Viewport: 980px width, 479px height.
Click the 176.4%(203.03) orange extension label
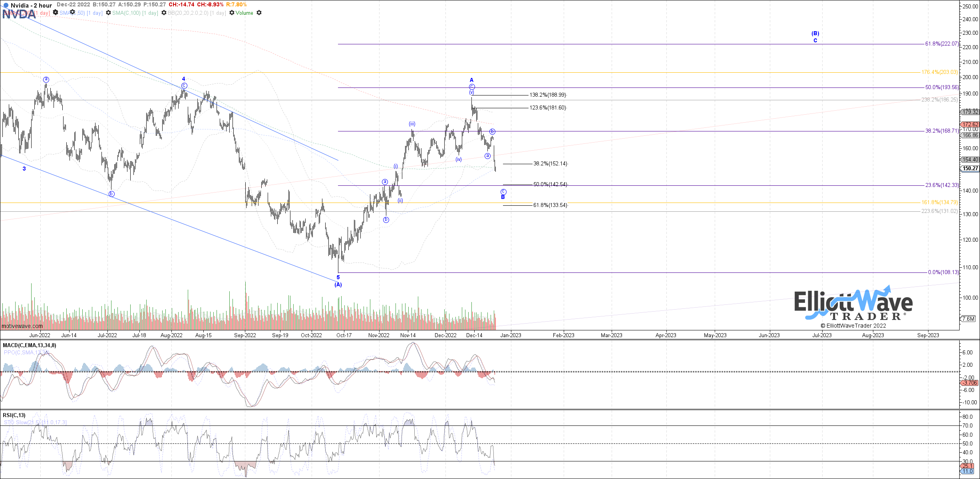click(x=940, y=72)
